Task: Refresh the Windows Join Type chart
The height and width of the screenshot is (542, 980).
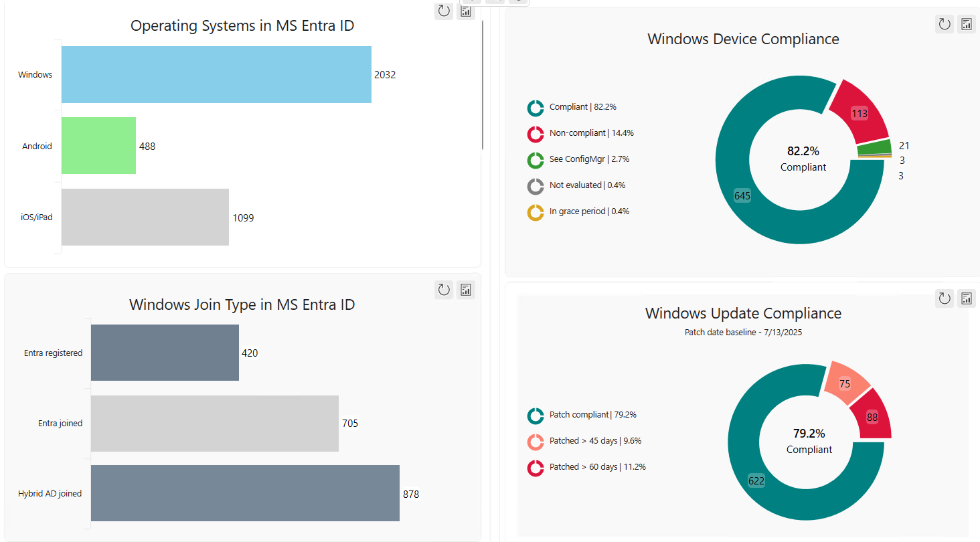Action: click(x=443, y=290)
